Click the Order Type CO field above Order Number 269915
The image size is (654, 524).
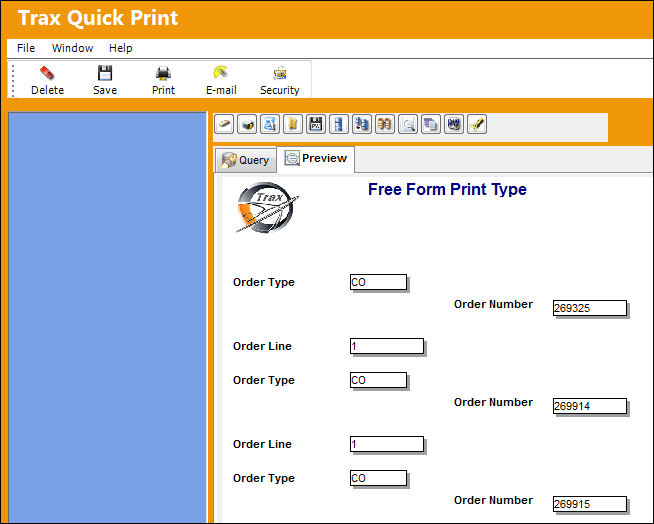pyautogui.click(x=378, y=478)
